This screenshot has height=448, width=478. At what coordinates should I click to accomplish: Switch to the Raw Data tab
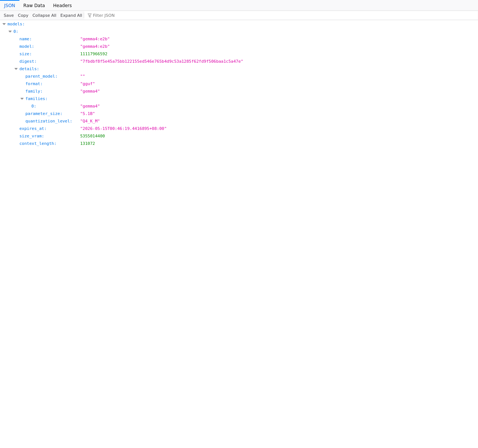tap(34, 6)
